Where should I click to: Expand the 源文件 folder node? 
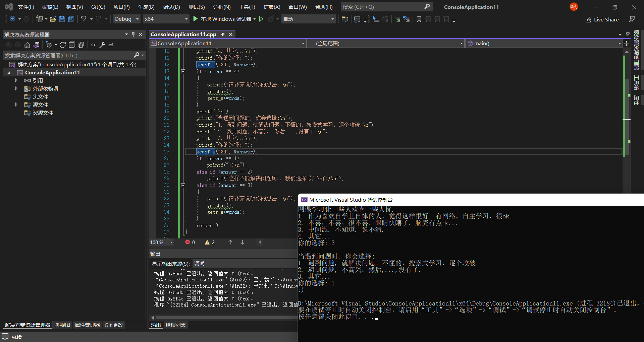(16, 105)
